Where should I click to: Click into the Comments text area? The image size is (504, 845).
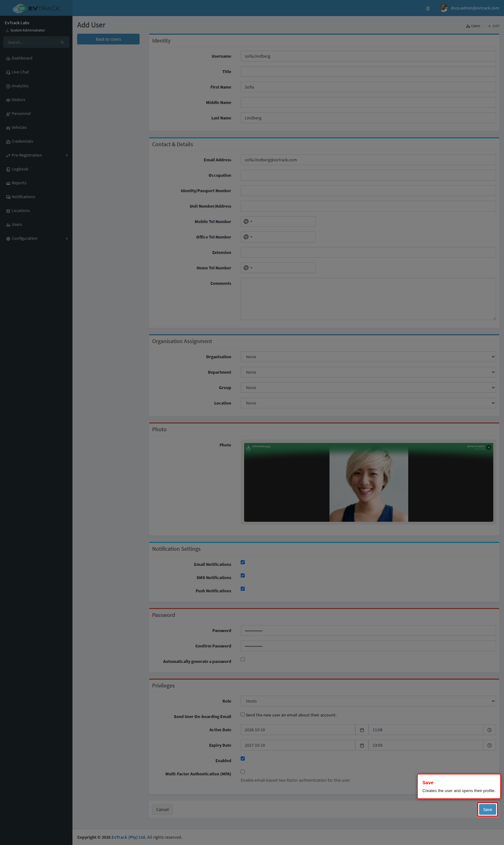point(368,299)
